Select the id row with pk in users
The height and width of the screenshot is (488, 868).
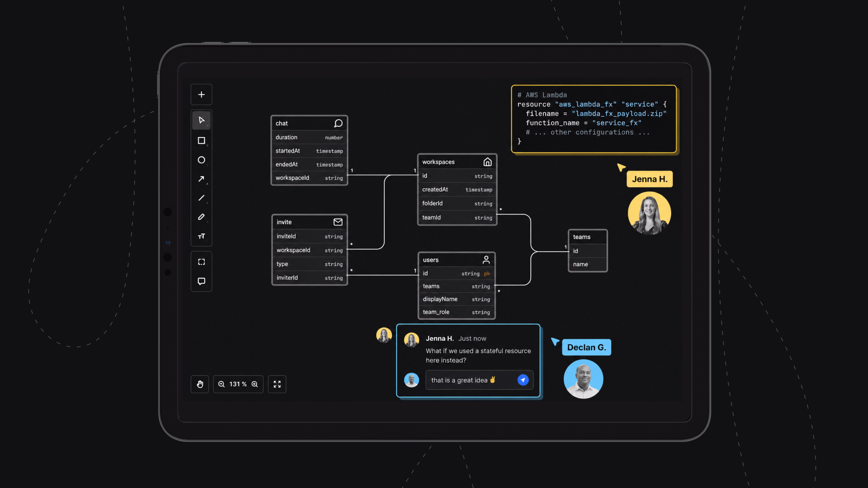tap(457, 273)
